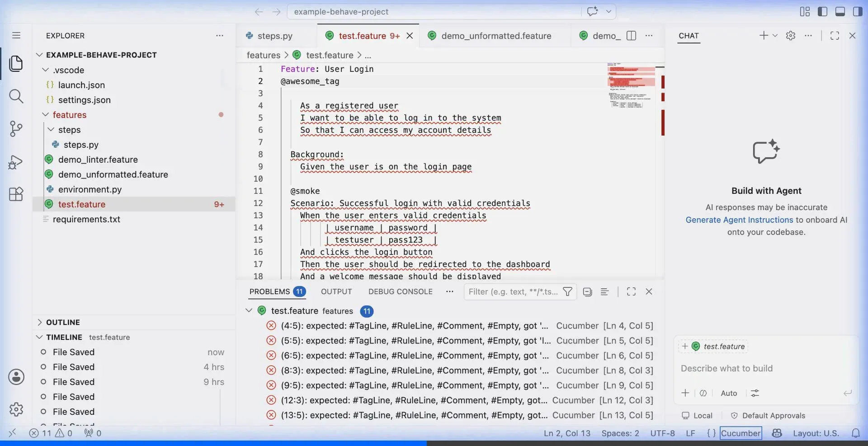This screenshot has height=446, width=868.
Task: Click the project search command center
Action: (x=434, y=12)
